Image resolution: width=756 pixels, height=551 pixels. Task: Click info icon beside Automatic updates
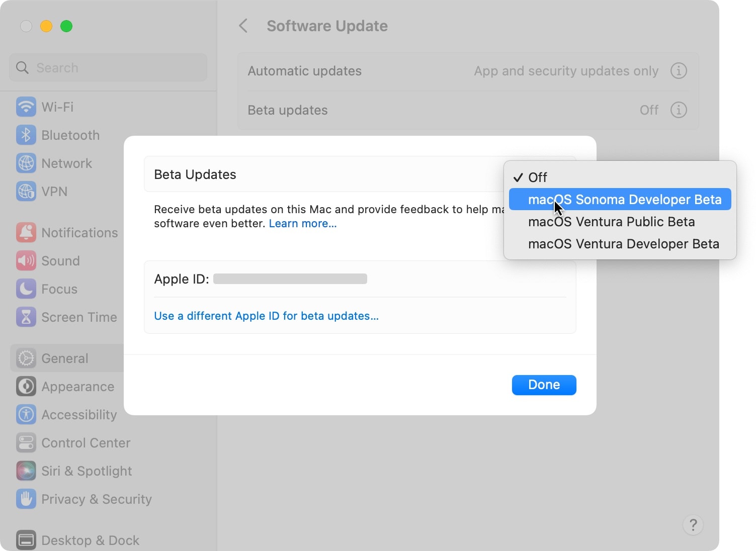678,71
